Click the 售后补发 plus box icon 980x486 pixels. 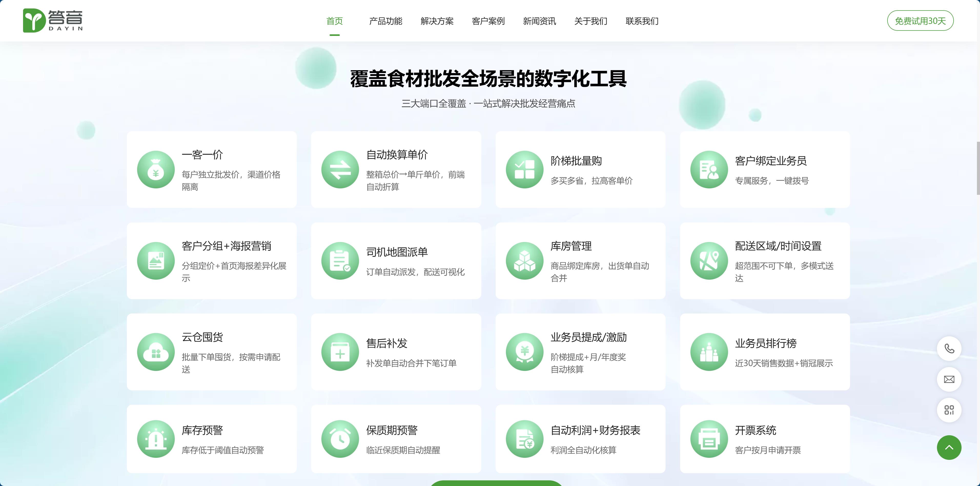pos(340,352)
